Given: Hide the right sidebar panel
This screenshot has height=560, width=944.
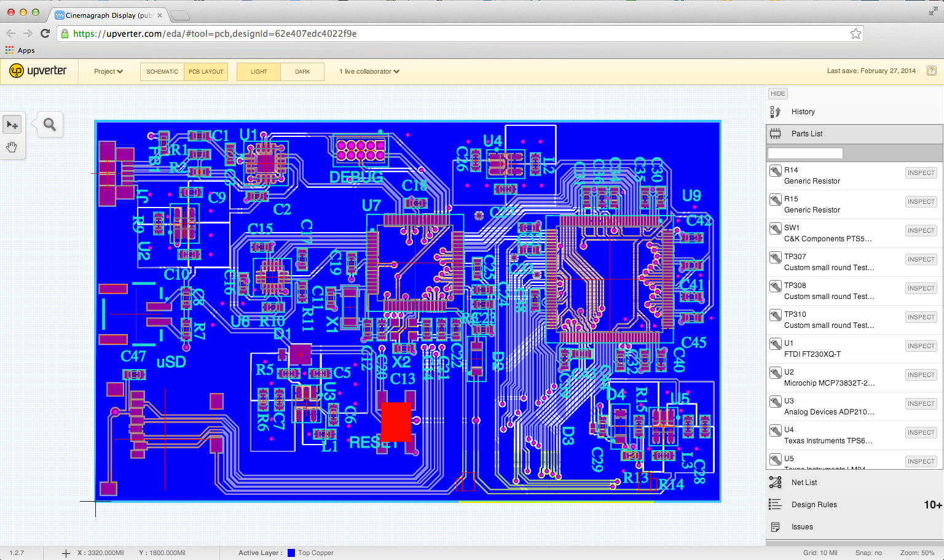Looking at the screenshot, I should pos(777,94).
